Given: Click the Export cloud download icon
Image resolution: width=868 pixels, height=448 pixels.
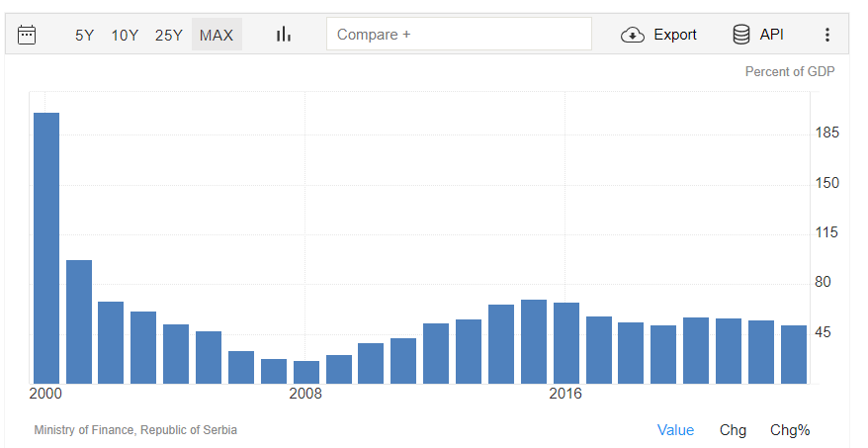Looking at the screenshot, I should pyautogui.click(x=632, y=35).
